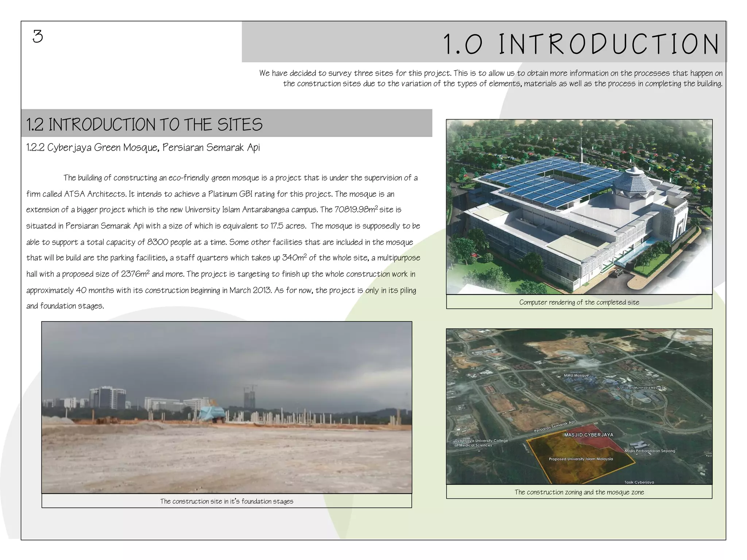The width and height of the screenshot is (747, 560).
Task: Click final line 'and foundation stages.'
Action: 65,306
